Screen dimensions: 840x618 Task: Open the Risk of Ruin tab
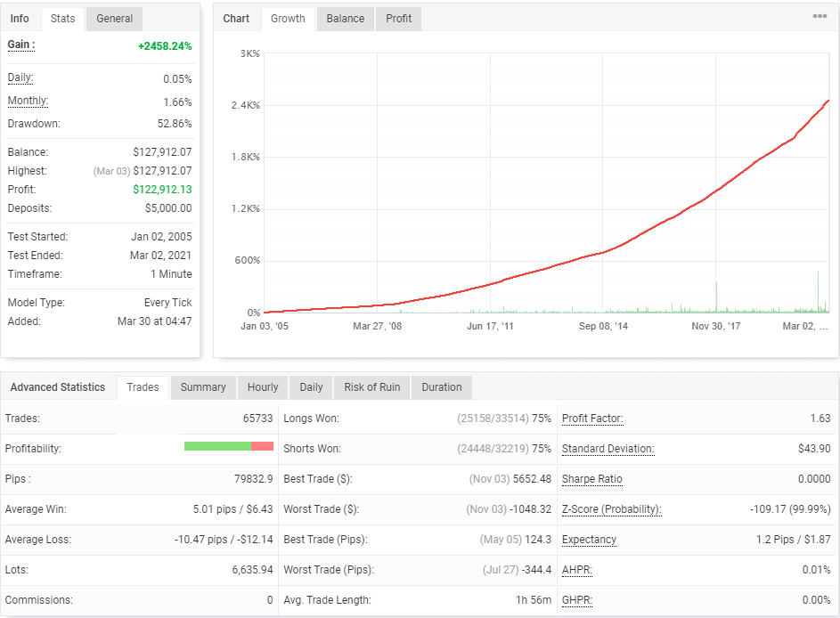pyautogui.click(x=371, y=387)
